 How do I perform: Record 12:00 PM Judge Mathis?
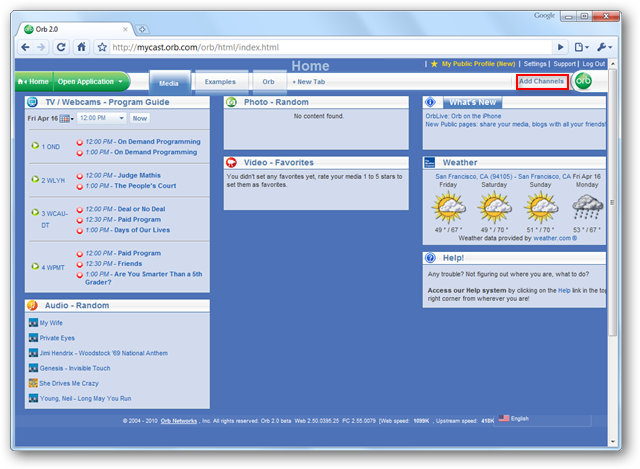click(x=80, y=176)
